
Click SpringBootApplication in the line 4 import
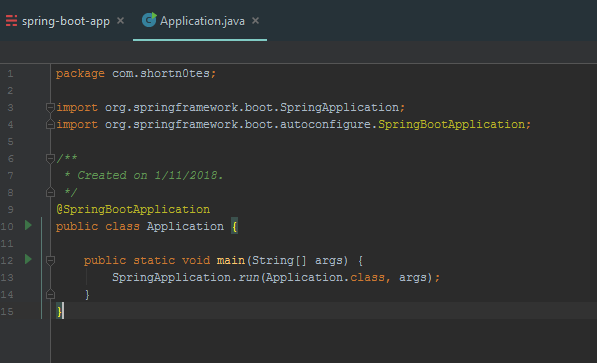point(451,124)
